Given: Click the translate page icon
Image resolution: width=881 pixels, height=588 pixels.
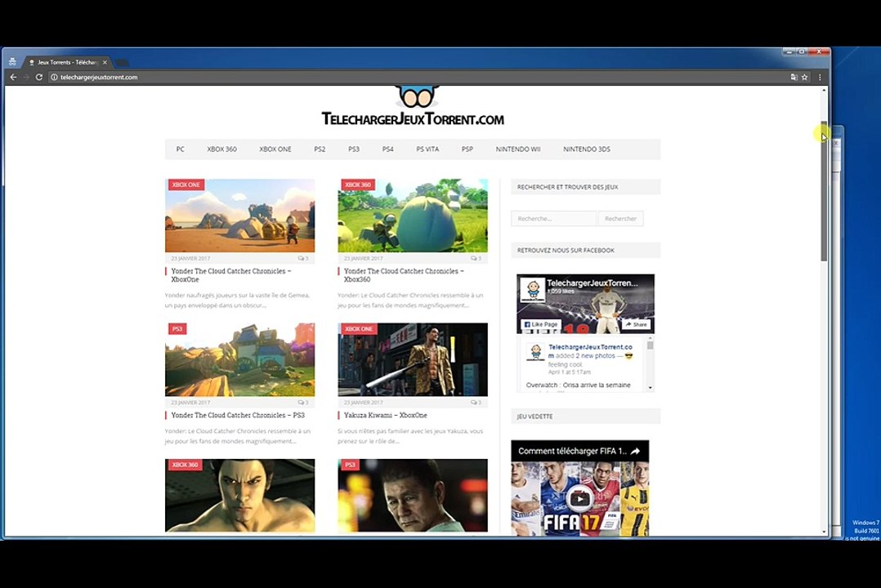Looking at the screenshot, I should pos(794,77).
